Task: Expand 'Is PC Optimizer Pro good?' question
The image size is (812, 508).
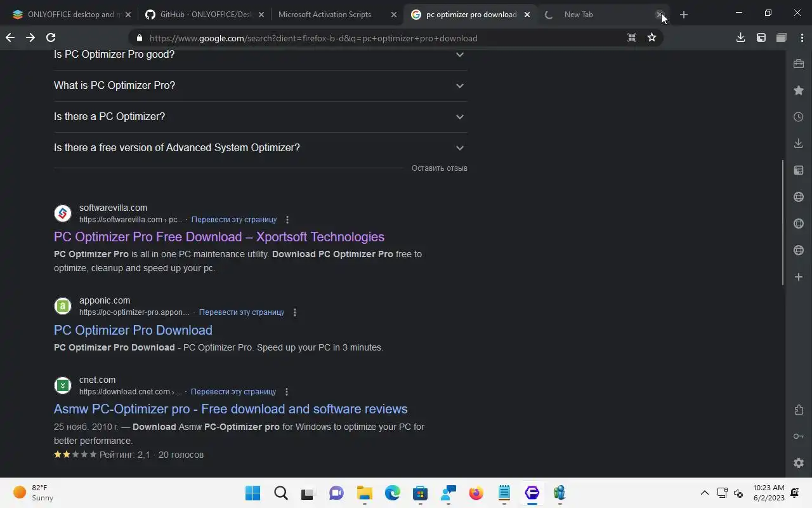Action: (x=260, y=55)
